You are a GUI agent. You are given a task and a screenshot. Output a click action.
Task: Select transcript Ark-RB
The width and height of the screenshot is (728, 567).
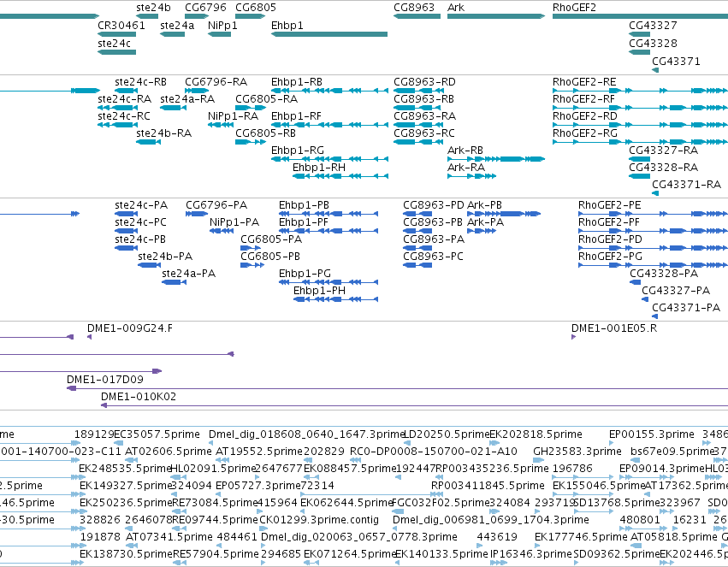(x=496, y=159)
